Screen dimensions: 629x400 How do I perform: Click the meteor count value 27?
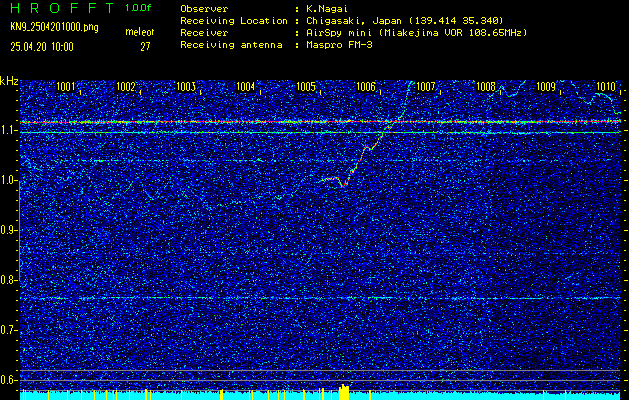point(145,47)
